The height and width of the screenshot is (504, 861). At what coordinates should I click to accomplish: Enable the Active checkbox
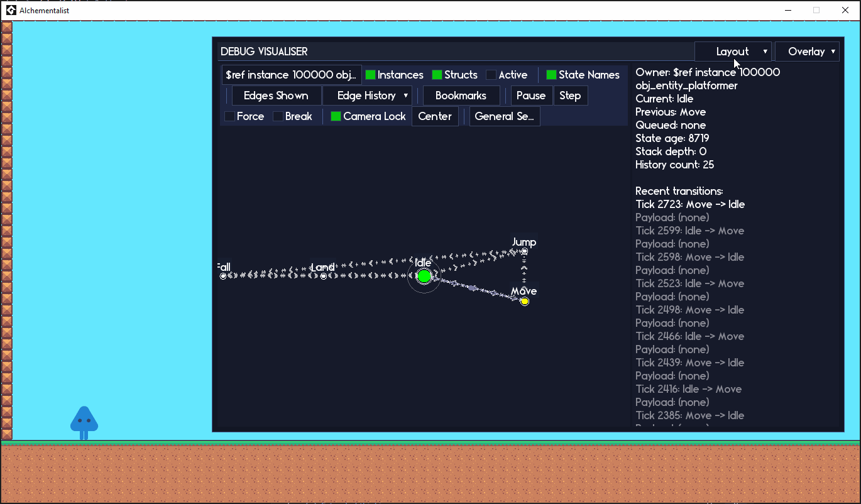coord(491,75)
